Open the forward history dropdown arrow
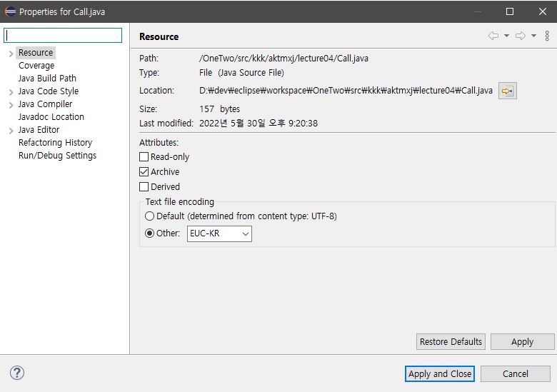 tap(533, 36)
